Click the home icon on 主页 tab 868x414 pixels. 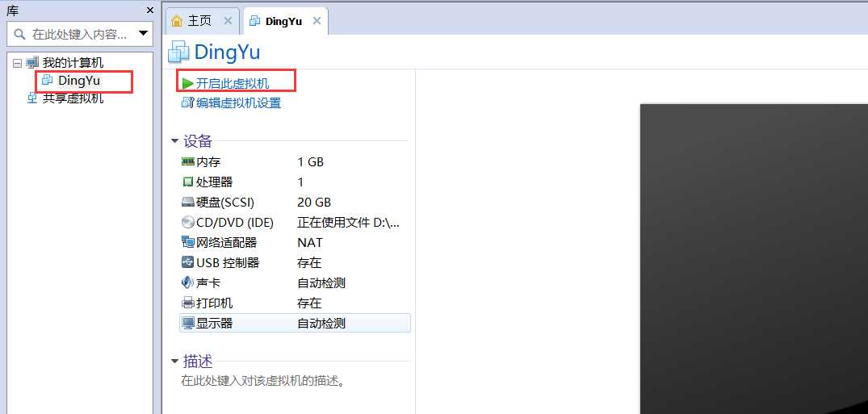tap(177, 21)
